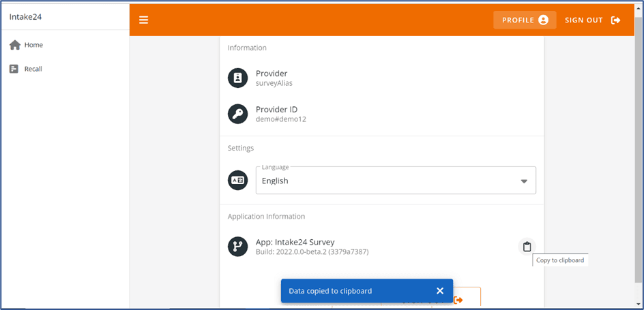Click the Information section heading
Screen dimensions: 644x310
[x=247, y=48]
